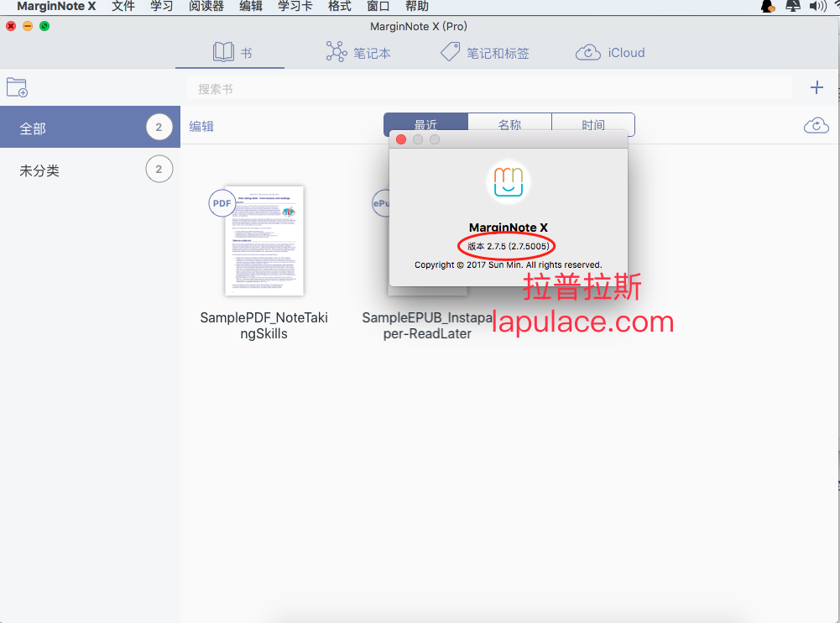The image size is (840, 623).
Task: Open the 编辑 menu in menu bar
Action: (x=251, y=7)
